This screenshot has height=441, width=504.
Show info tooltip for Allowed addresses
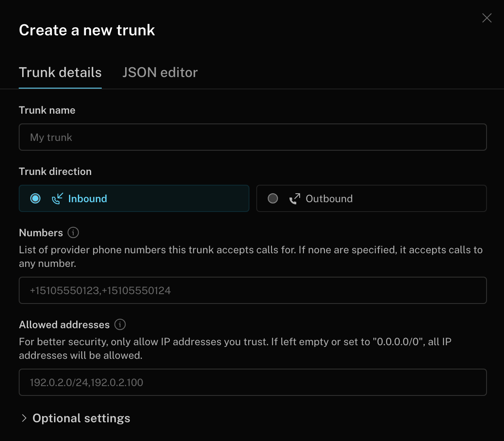click(120, 324)
